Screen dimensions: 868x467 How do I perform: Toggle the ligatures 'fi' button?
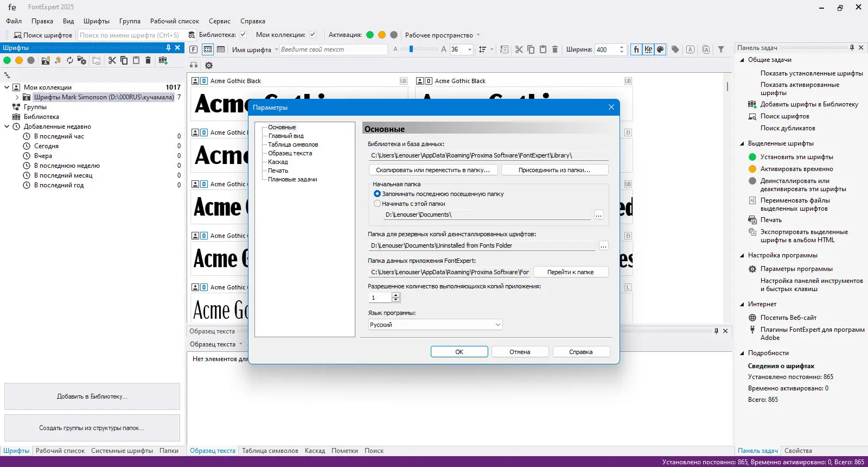click(636, 49)
